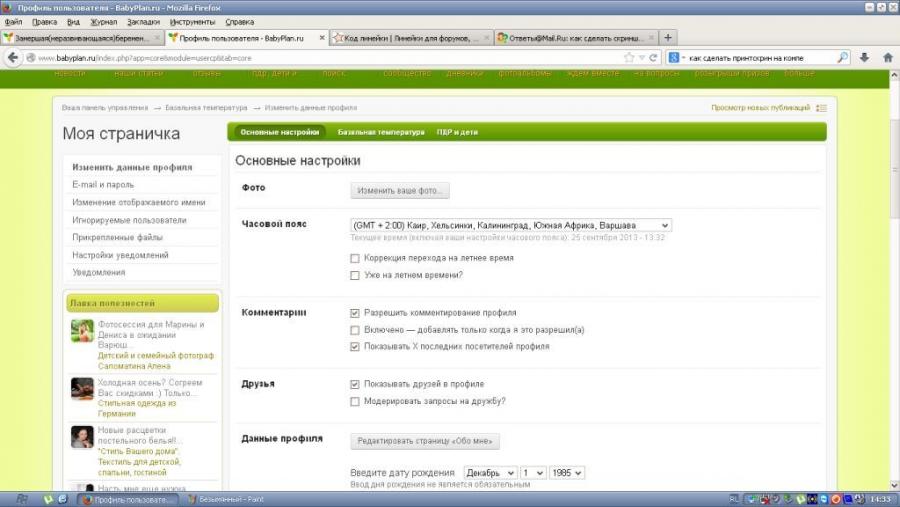Switch to the Paint taskbar window
Screen dimensions: 900x507
pyautogui.click(x=226, y=500)
